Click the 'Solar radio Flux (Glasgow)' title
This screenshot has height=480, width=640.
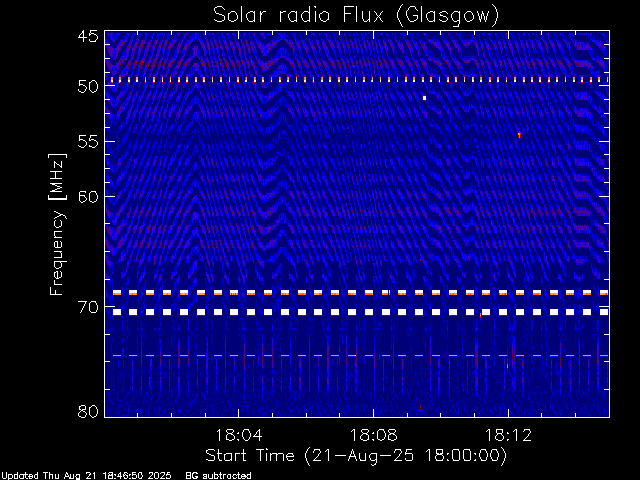(356, 16)
